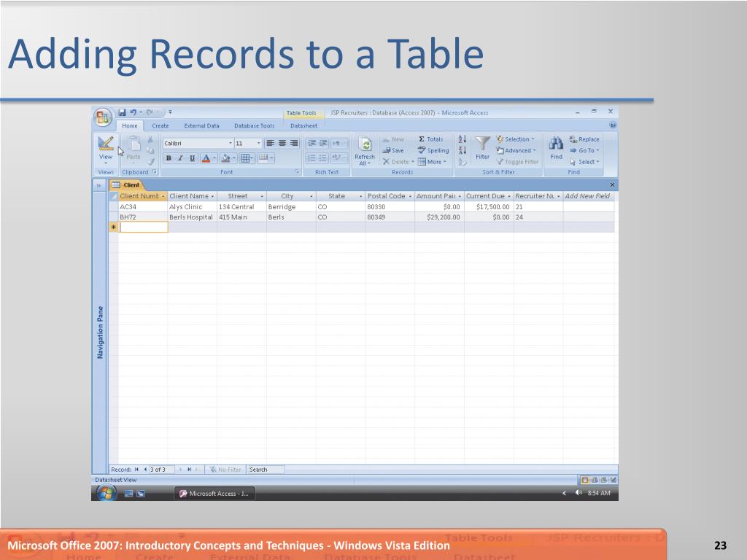The image size is (747, 560).
Task: Click Totals sigma in Records group
Action: (430, 139)
